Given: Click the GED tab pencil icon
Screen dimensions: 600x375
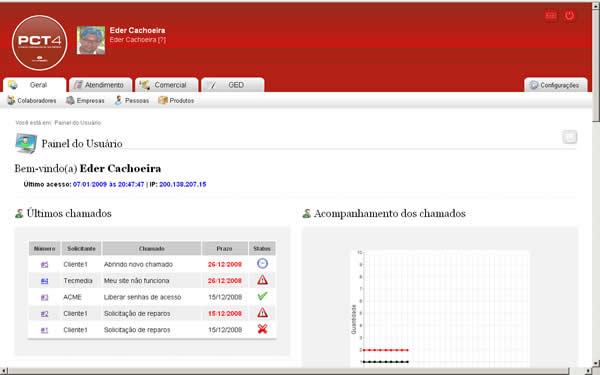Looking at the screenshot, I should pos(211,85).
